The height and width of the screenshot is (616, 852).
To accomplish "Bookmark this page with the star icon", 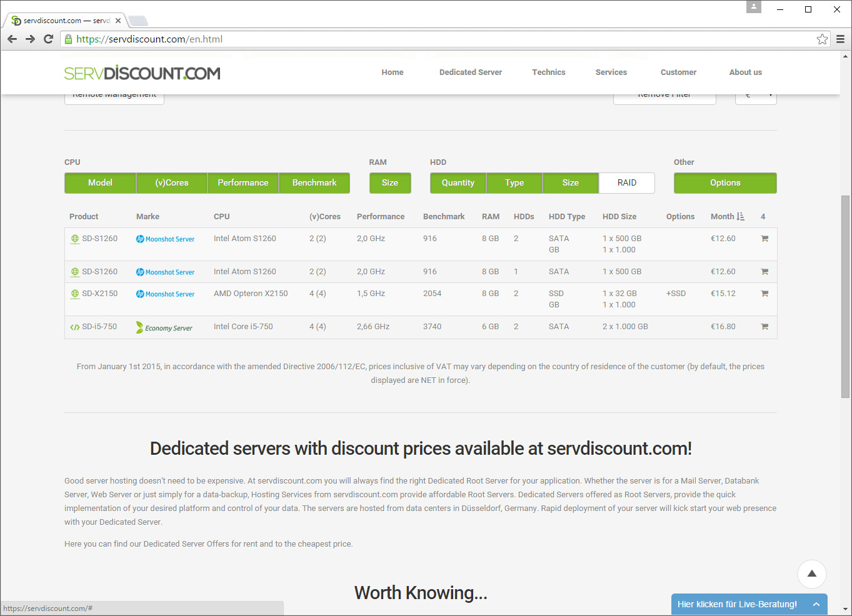I will 822,39.
